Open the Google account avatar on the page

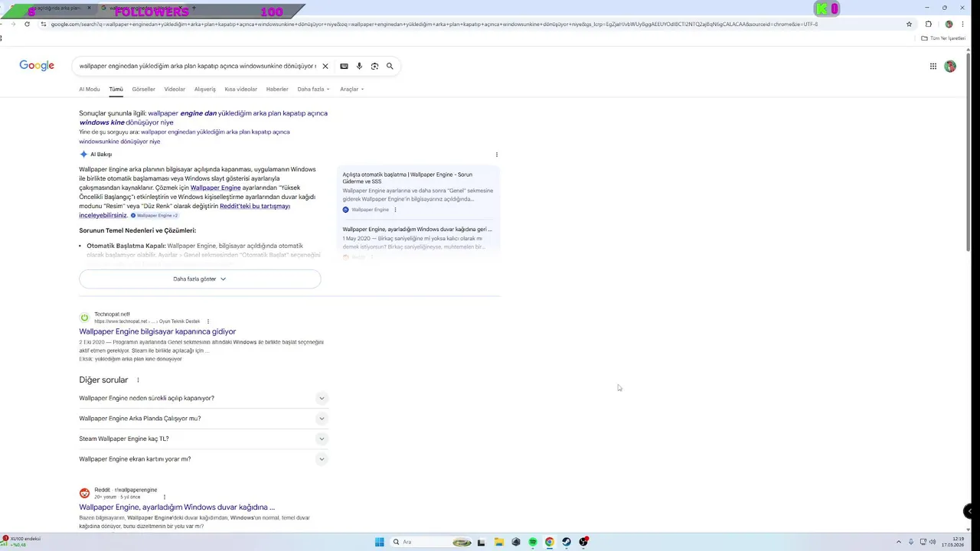[950, 66]
